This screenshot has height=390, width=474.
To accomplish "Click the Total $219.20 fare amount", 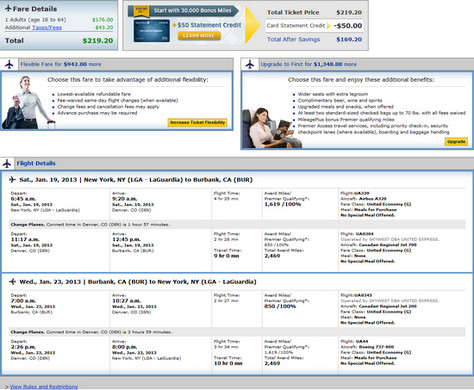I will (98, 41).
